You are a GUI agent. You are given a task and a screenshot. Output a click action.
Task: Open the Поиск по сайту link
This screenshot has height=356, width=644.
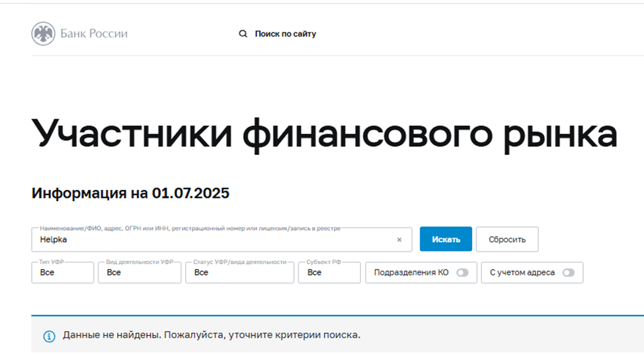click(286, 34)
